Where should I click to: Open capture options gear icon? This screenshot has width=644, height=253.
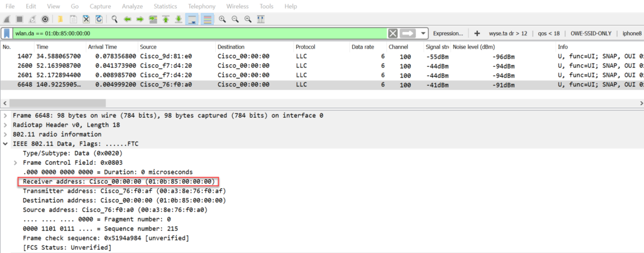(47, 20)
